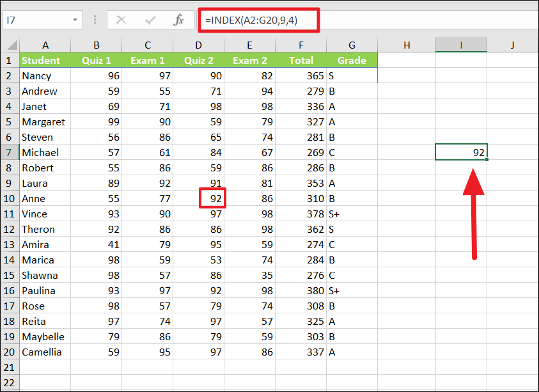The width and height of the screenshot is (539, 392).
Task: Click the Select All triangle above row headers
Action: pyautogui.click(x=10, y=45)
